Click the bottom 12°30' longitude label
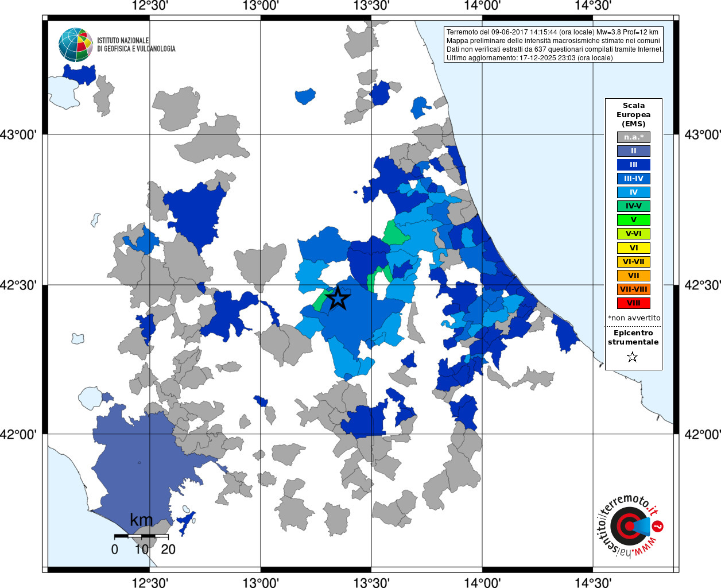This screenshot has height=588, width=721. point(149,582)
